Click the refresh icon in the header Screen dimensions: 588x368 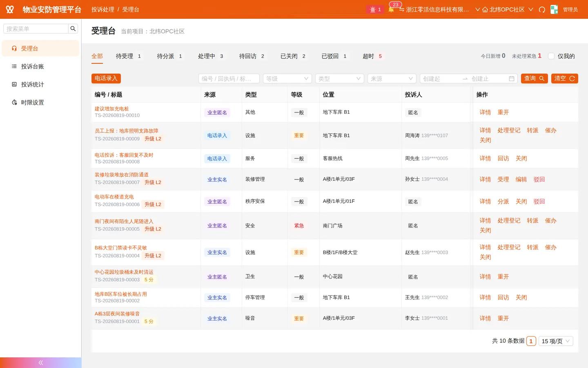(542, 9)
